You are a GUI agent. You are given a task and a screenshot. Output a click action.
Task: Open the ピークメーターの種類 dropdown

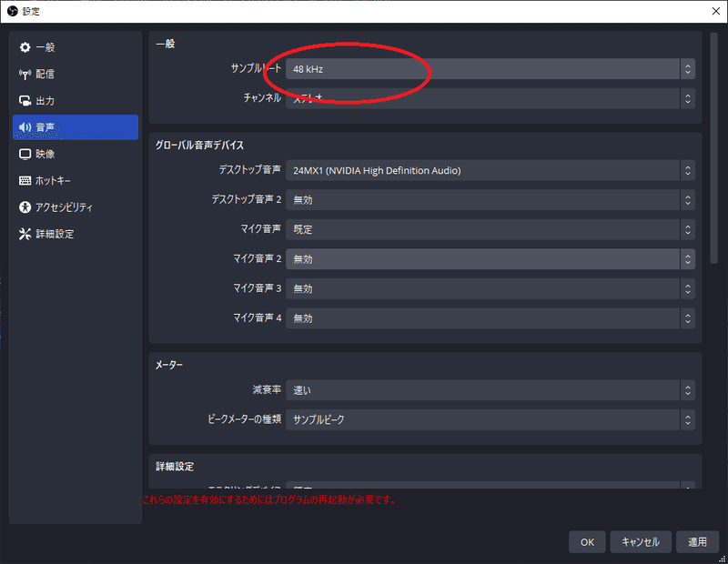click(x=490, y=419)
